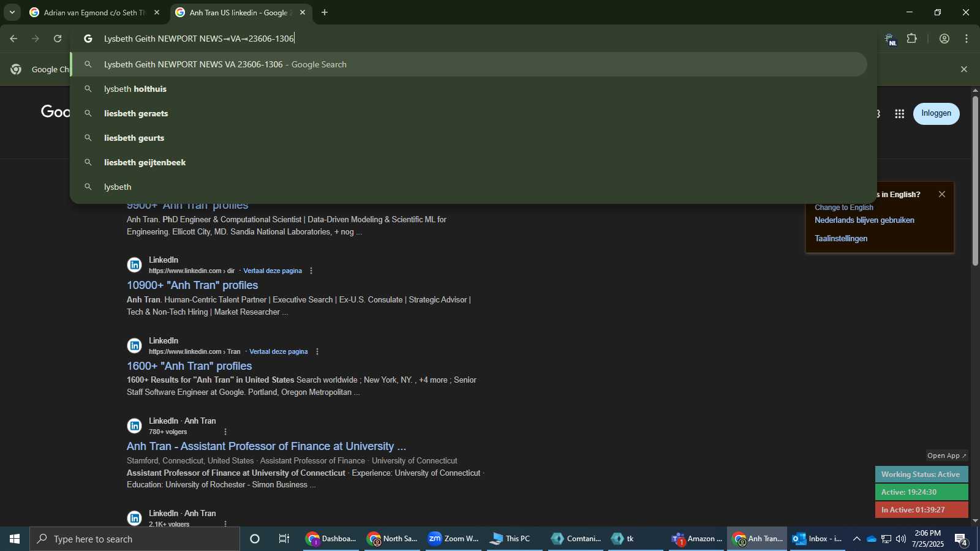The width and height of the screenshot is (980, 551).
Task: Open Task View on the taskbar
Action: point(284,539)
